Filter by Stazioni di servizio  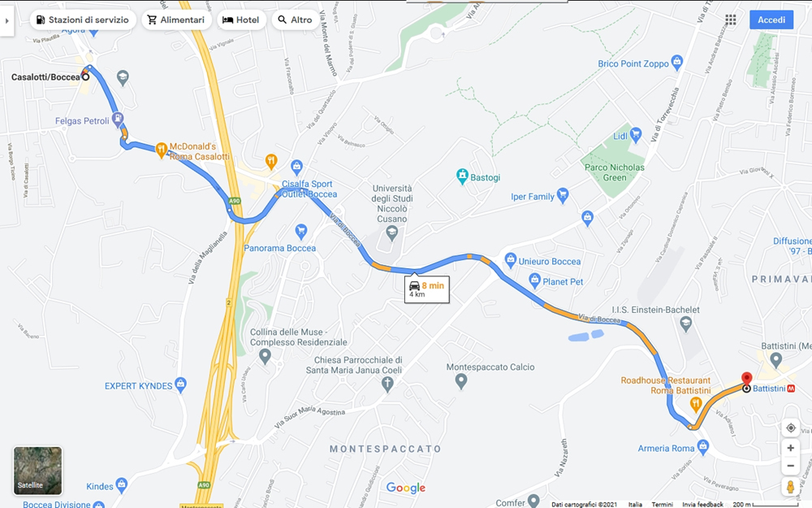83,20
